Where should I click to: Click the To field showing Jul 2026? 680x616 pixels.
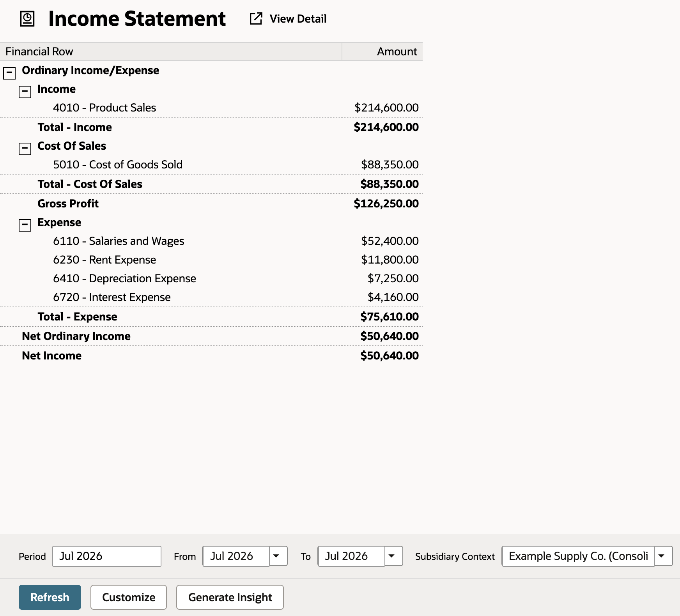tap(351, 556)
